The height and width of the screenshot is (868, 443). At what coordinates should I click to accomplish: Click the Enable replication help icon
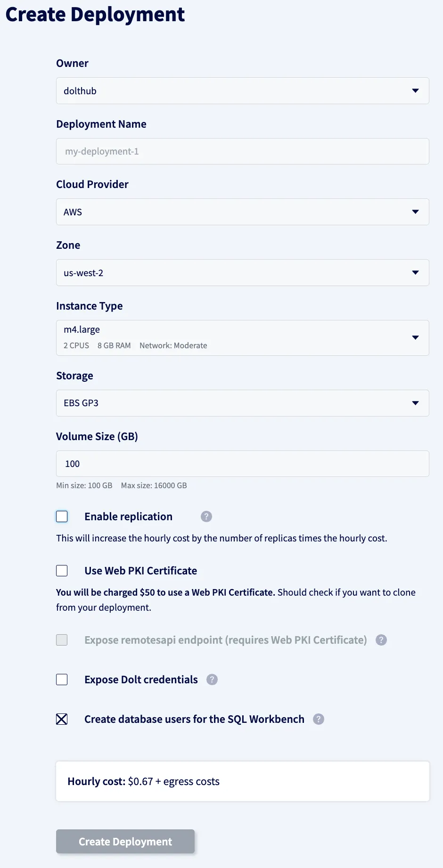tap(206, 516)
